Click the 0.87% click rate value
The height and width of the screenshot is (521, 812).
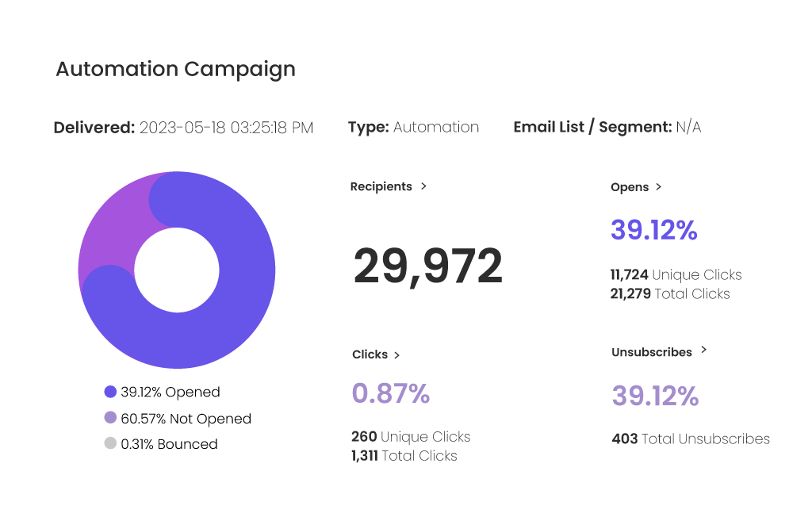390,393
